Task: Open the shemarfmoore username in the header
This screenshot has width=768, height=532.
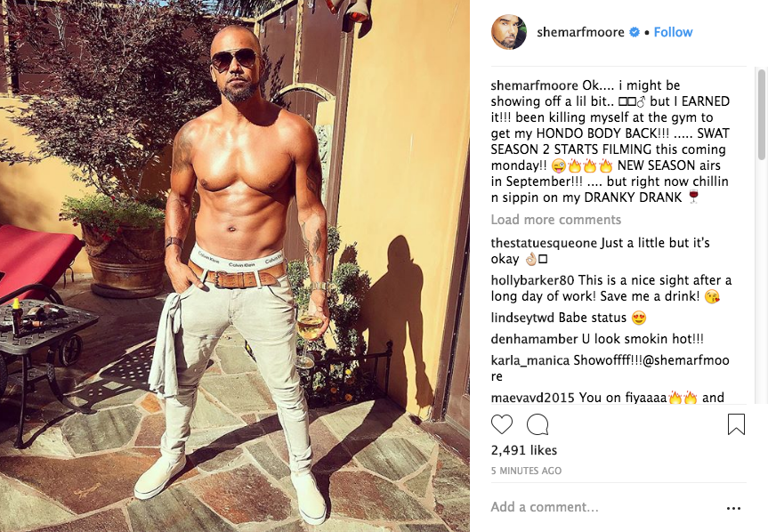Action: pos(580,32)
